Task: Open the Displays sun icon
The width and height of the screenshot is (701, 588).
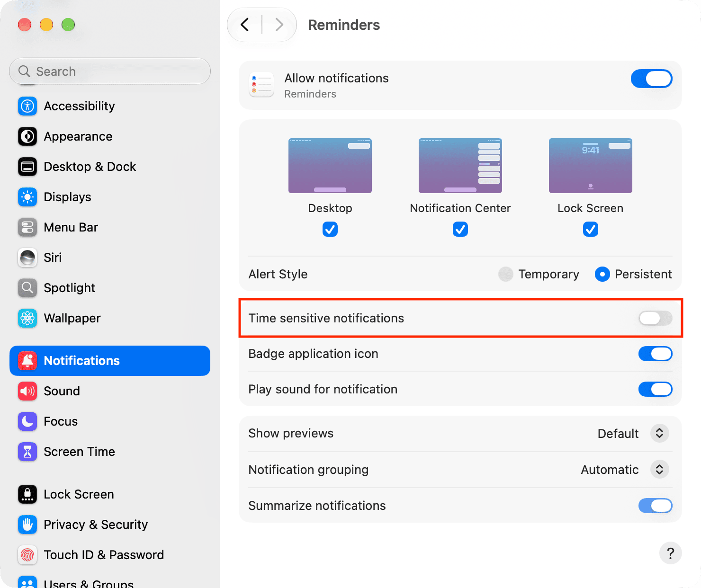Action: [x=27, y=197]
